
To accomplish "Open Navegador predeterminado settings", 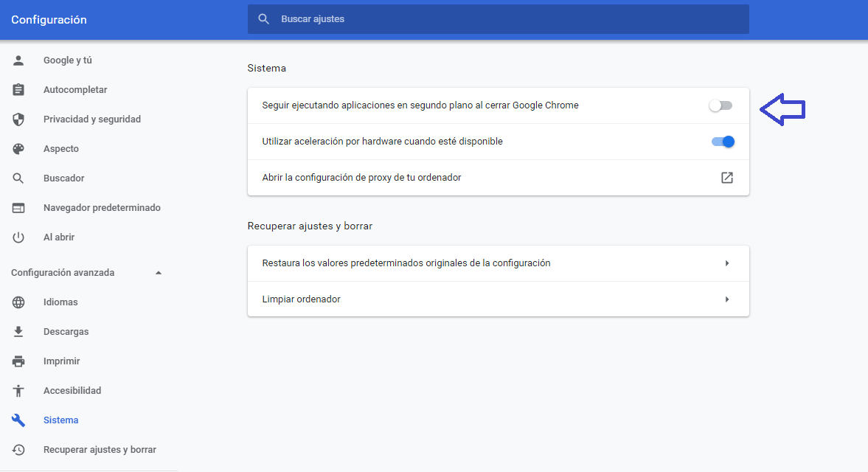I will click(102, 207).
